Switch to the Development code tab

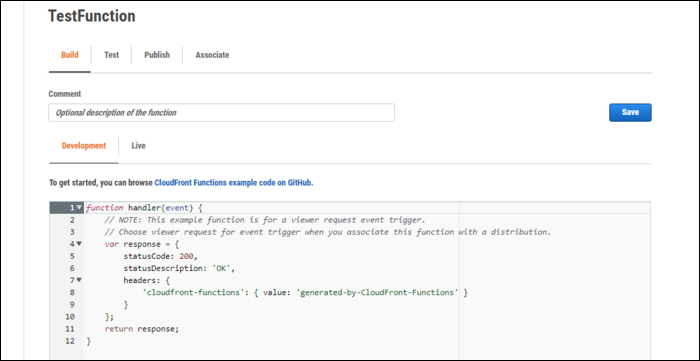(84, 146)
